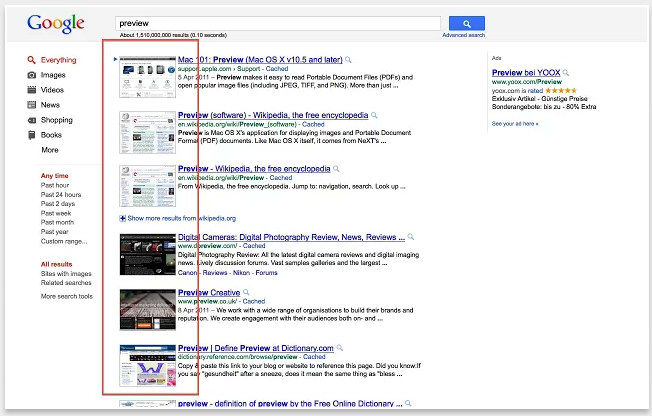The width and height of the screenshot is (652, 416).
Task: Click the Shopping tag icon
Action: (x=32, y=120)
